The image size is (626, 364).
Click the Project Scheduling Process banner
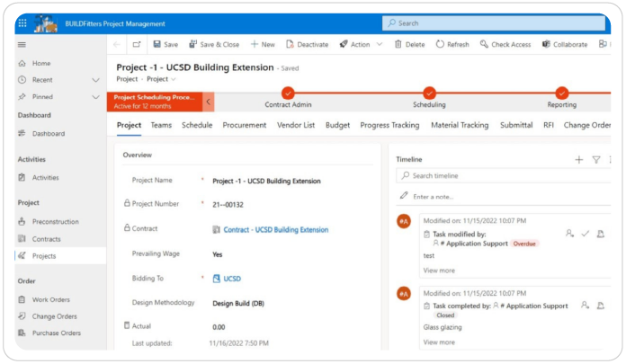155,102
